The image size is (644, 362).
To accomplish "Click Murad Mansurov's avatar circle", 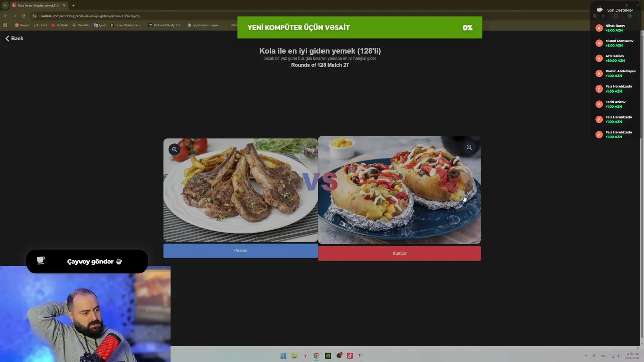I will [599, 43].
